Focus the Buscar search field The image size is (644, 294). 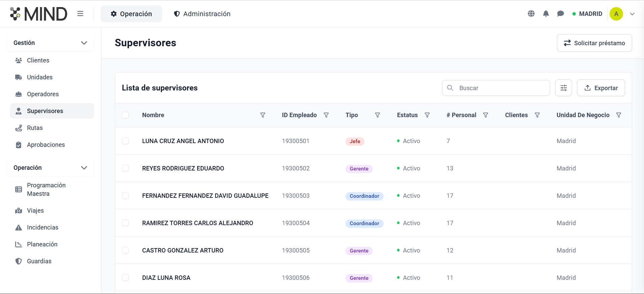click(x=496, y=88)
